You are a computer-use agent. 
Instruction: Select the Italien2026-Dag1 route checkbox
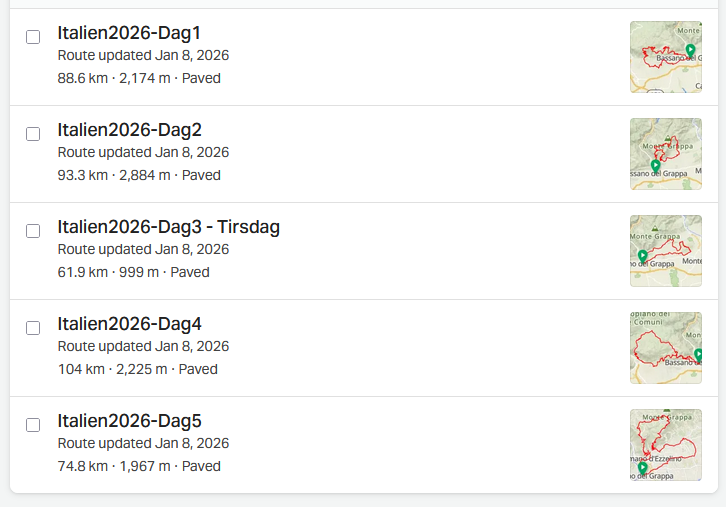[x=33, y=37]
